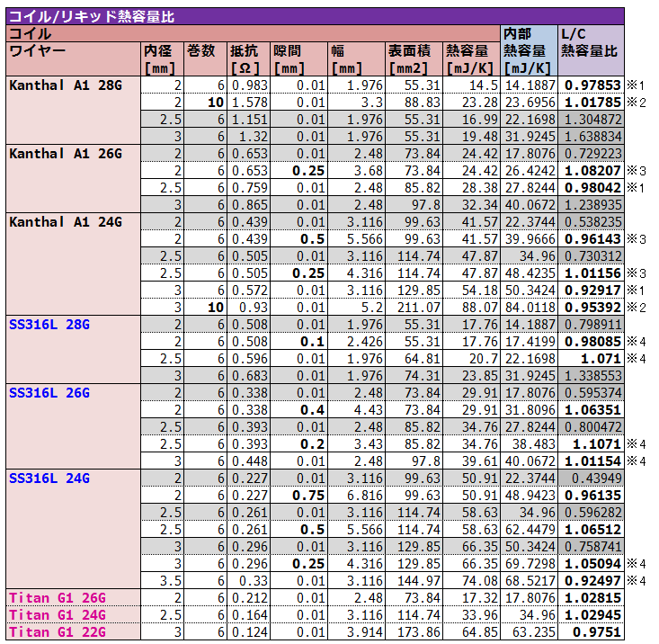This screenshot has width=659, height=644.
Task: Click the ratio value 0.98042
Action: [591, 188]
